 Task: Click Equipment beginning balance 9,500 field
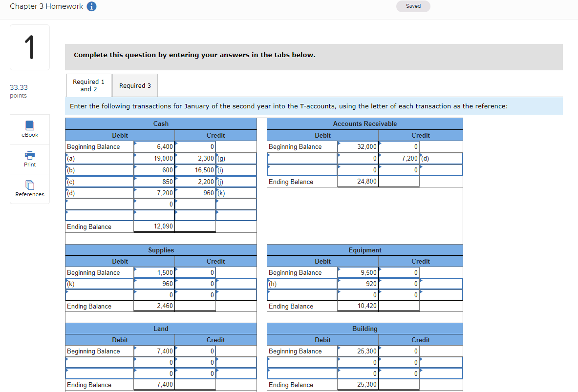tap(358, 272)
